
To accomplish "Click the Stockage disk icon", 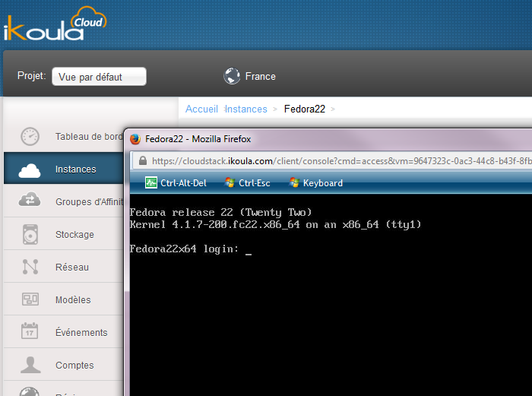I will [x=30, y=234].
